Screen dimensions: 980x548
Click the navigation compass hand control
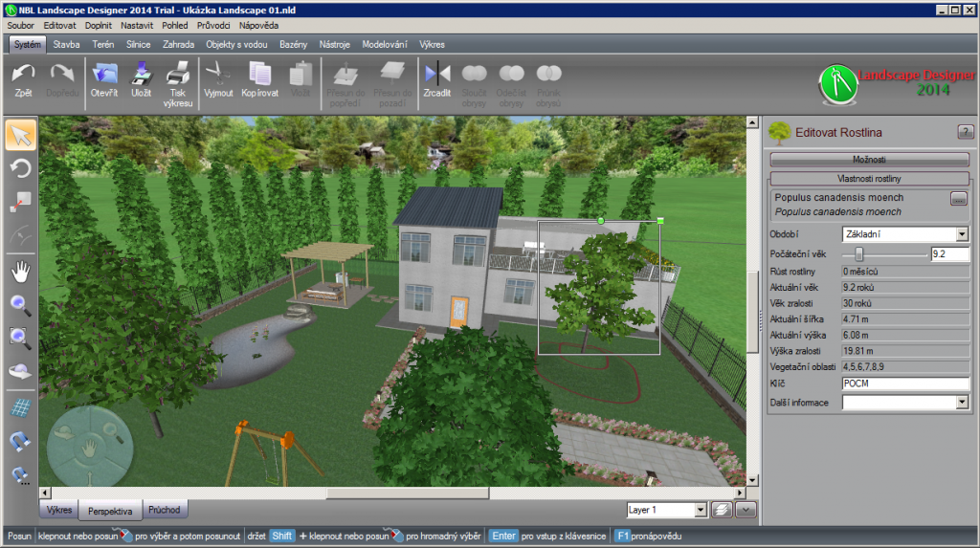click(x=89, y=448)
